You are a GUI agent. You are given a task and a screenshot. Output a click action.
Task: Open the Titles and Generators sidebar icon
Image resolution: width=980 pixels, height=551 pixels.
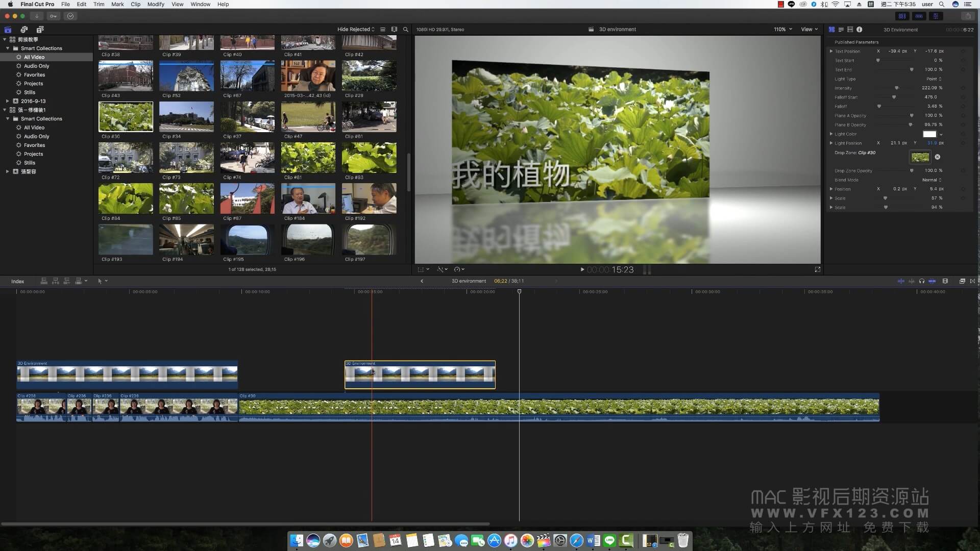click(x=40, y=30)
